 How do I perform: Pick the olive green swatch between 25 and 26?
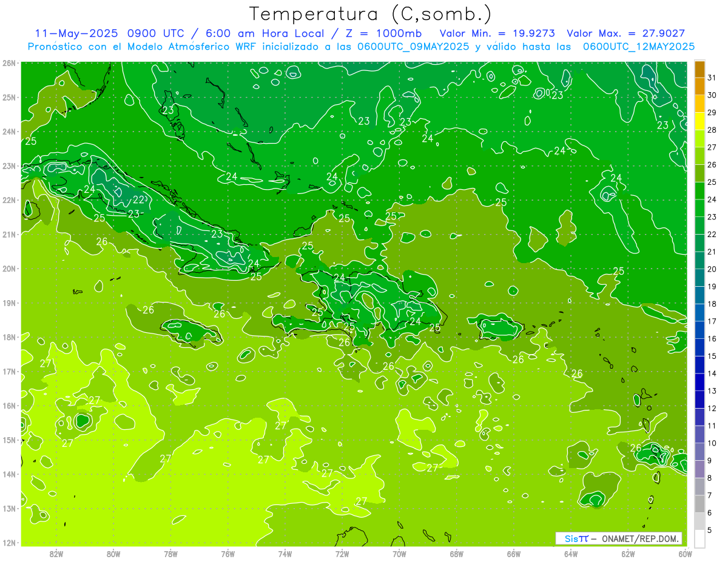coord(699,173)
